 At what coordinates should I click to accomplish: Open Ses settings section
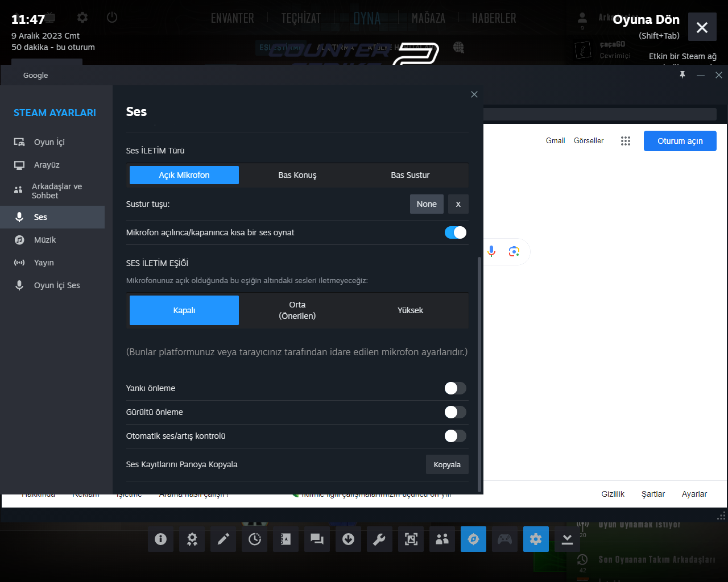[x=52, y=217]
